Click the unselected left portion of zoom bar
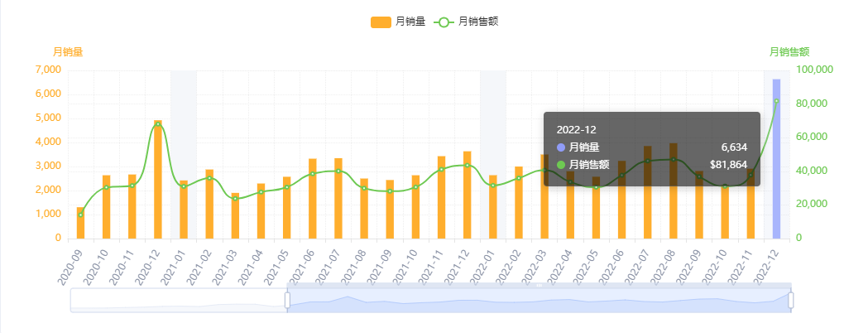868x333 pixels. pyautogui.click(x=178, y=301)
